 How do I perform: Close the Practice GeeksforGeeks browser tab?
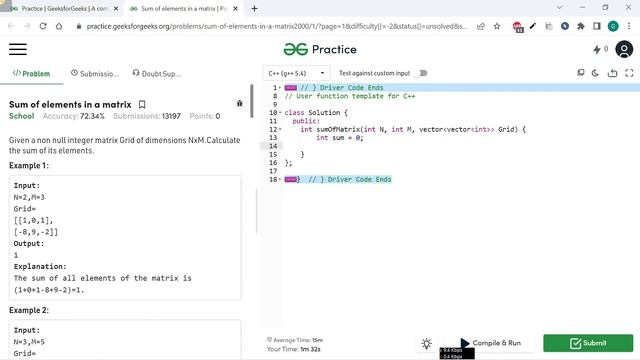point(116,8)
